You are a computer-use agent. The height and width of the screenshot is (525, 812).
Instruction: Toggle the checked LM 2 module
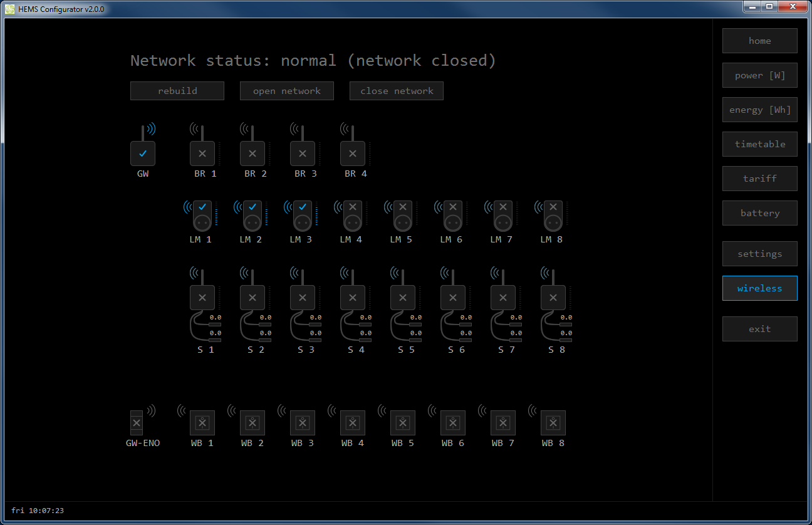coord(252,207)
